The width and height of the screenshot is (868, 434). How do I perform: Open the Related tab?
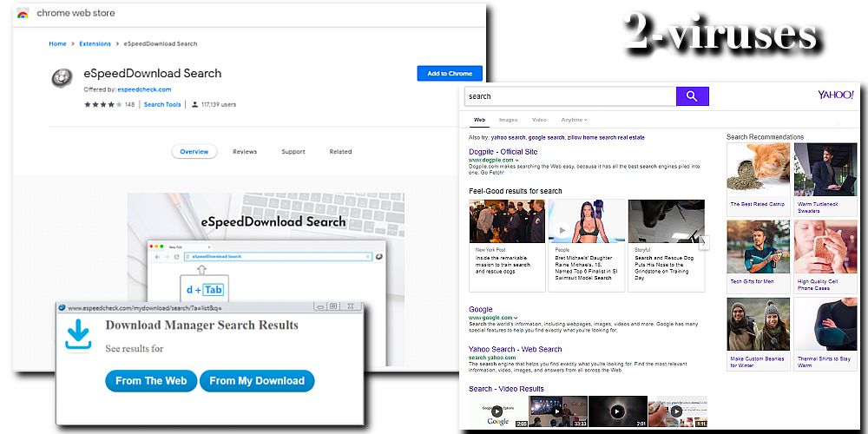pos(340,152)
